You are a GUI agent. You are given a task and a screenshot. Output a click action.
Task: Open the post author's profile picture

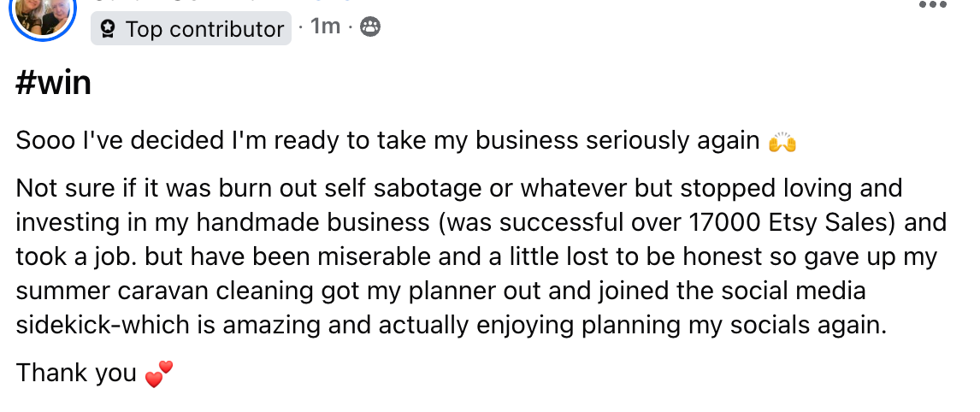click(40, 15)
